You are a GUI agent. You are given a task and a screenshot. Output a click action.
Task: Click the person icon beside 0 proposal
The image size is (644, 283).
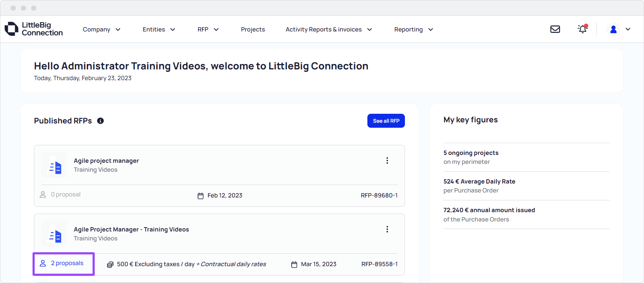tap(43, 195)
